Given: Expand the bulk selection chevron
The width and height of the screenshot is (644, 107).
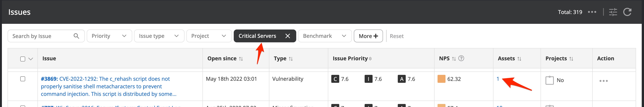Looking at the screenshot, I should tap(31, 59).
